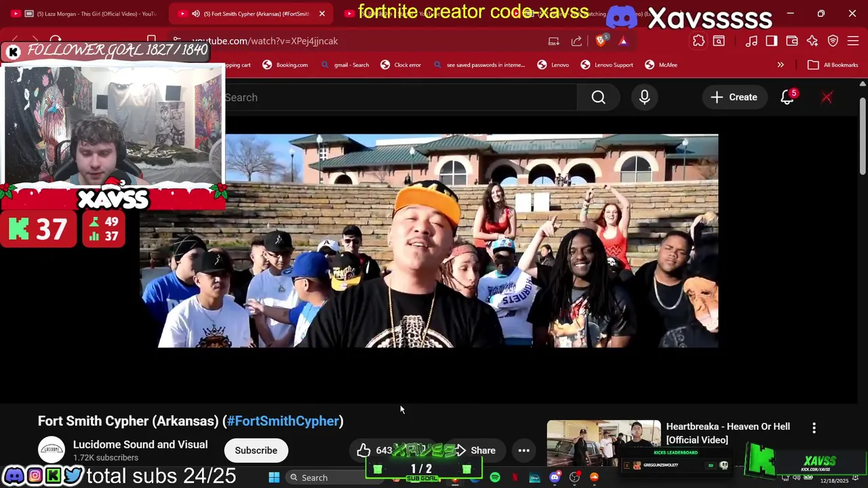Viewport: 868px width, 488px height.
Task: Open the browser hamburger main menu
Action: coord(853,41)
